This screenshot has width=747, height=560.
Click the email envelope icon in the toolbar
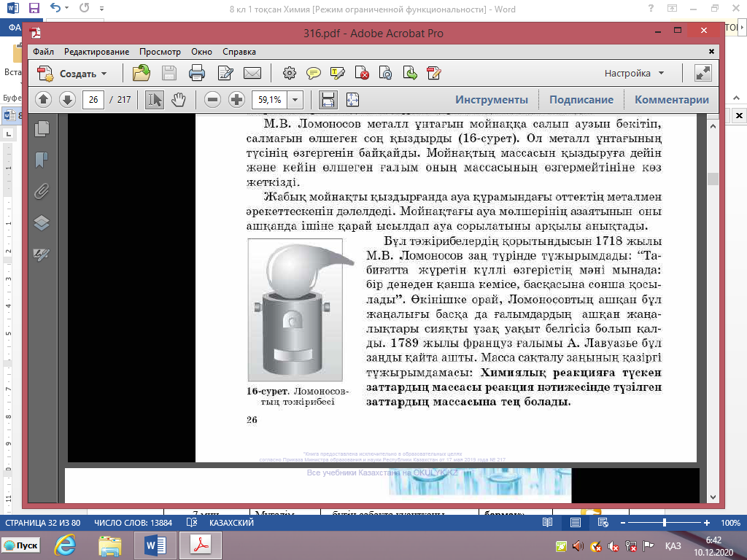click(x=252, y=73)
